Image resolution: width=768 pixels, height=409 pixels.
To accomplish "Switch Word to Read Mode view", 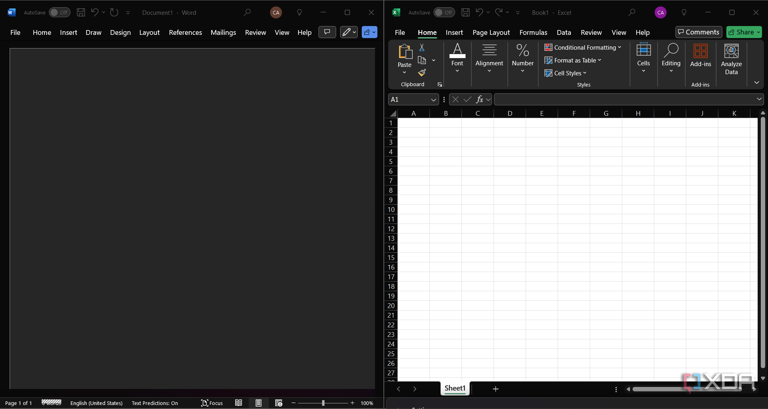I will click(239, 403).
